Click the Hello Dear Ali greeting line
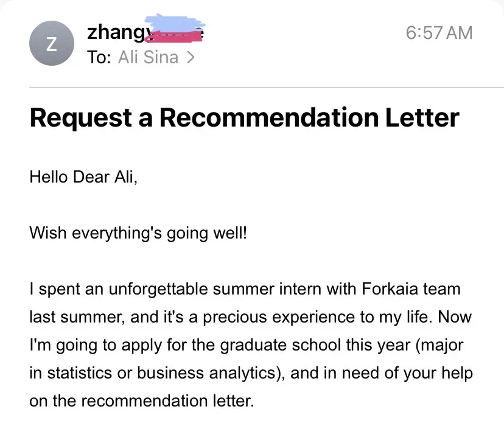504x443 pixels. (83, 177)
